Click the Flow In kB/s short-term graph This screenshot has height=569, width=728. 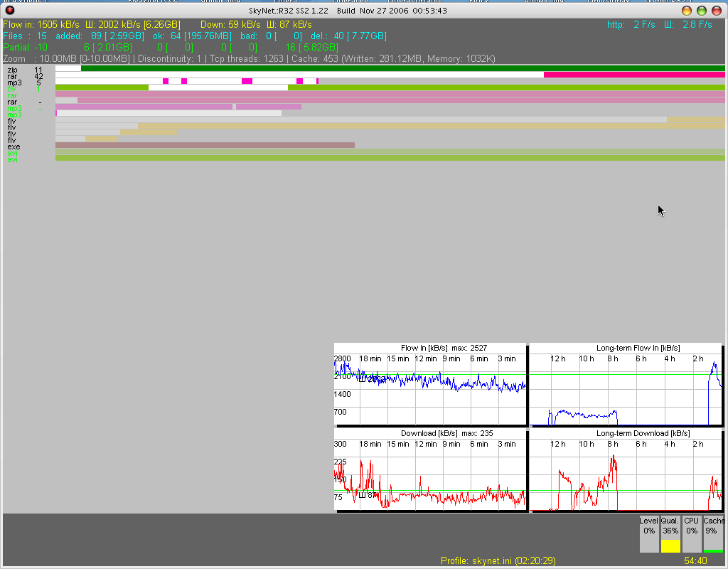click(430, 384)
